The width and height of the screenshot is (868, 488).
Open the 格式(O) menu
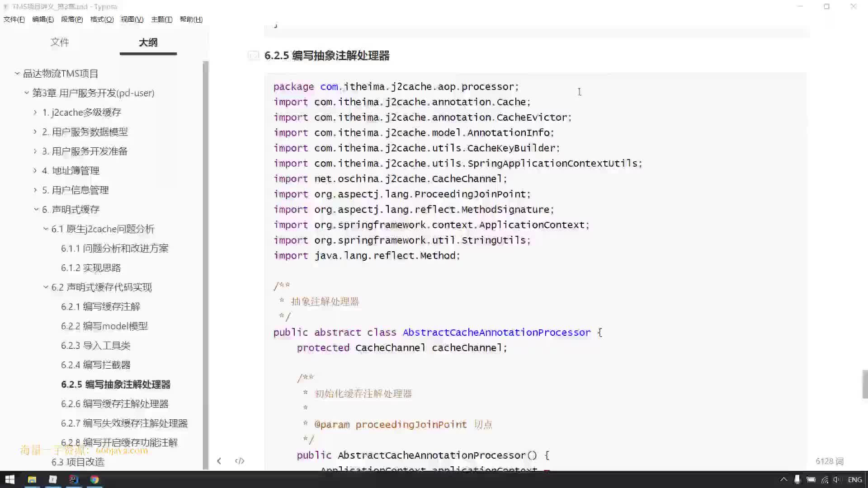coord(102,19)
